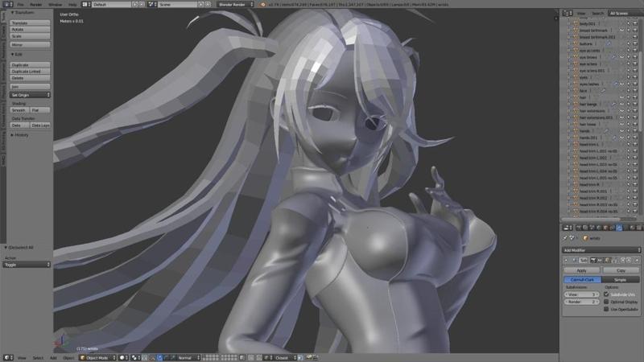Open the Render menu in the top bar
Viewport: 644px width, 362px height.
click(36, 4)
